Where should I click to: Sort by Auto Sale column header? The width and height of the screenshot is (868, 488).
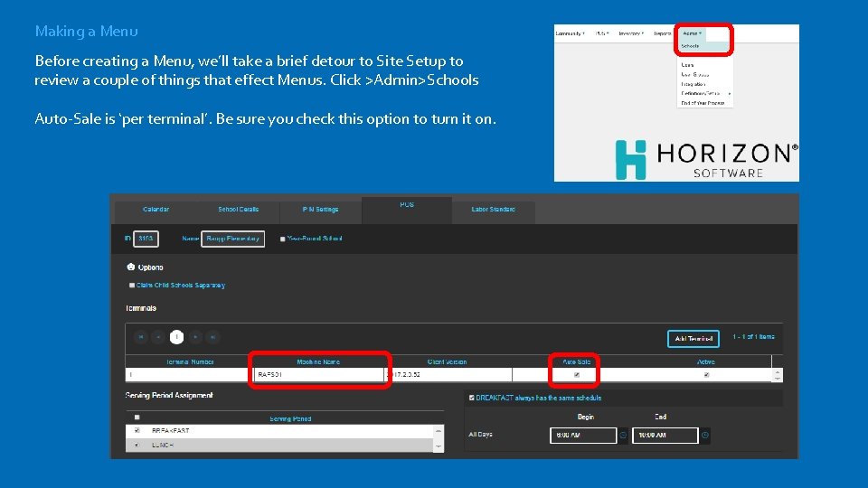point(576,361)
